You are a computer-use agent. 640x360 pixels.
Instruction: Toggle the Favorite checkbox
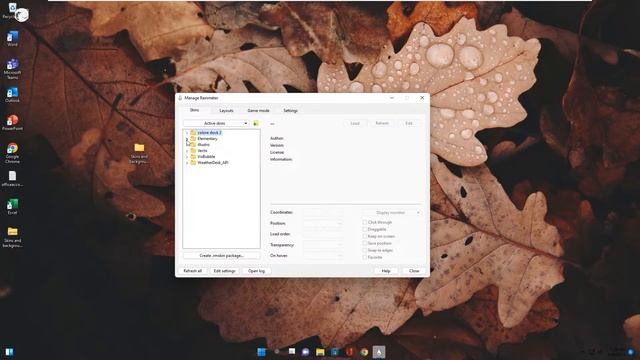(x=364, y=257)
